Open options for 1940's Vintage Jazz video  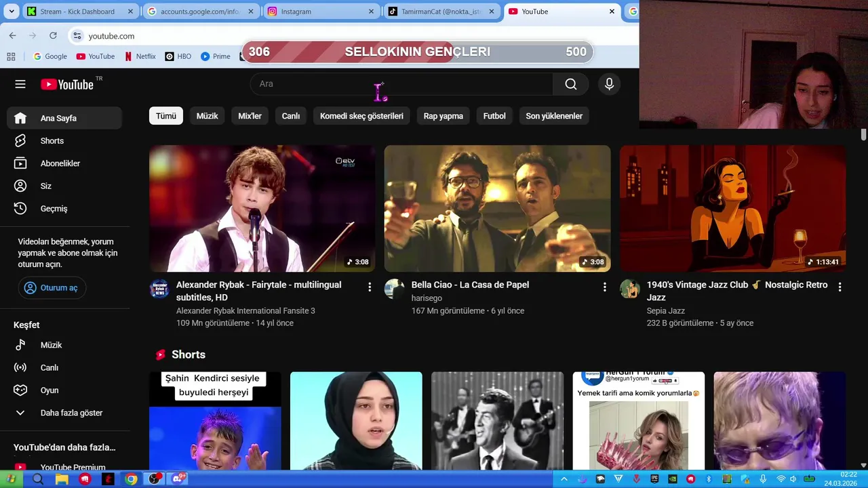(x=840, y=287)
